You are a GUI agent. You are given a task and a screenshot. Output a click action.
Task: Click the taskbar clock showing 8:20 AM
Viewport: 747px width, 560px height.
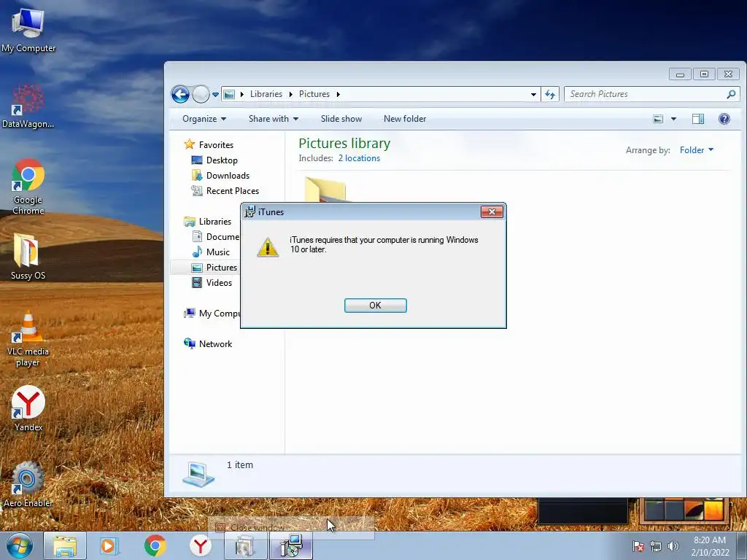tap(710, 546)
